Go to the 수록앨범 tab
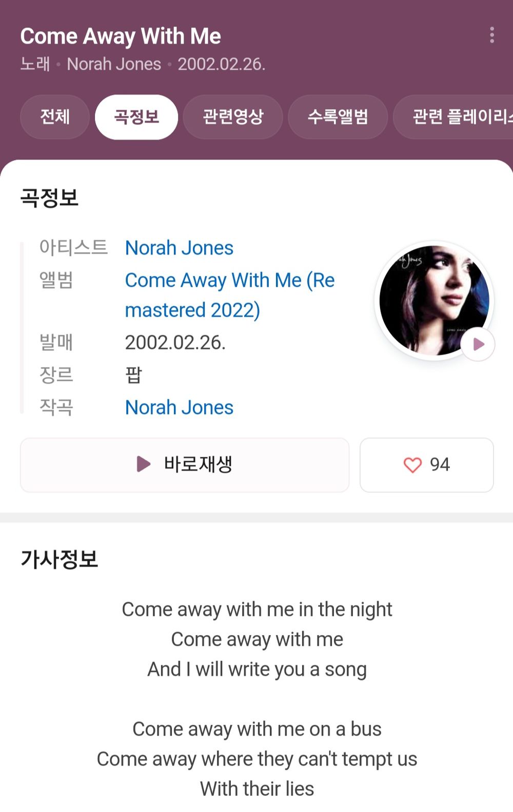 click(338, 117)
